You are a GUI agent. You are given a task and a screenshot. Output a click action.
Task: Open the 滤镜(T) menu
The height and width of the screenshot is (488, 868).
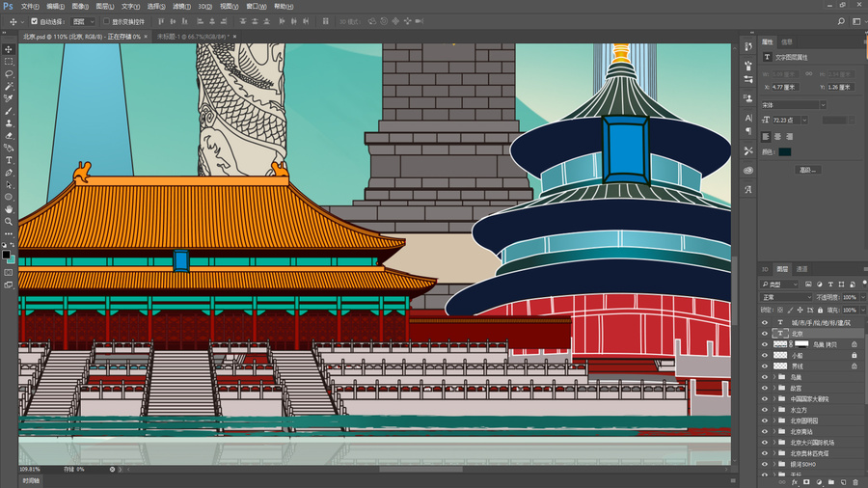pyautogui.click(x=181, y=7)
